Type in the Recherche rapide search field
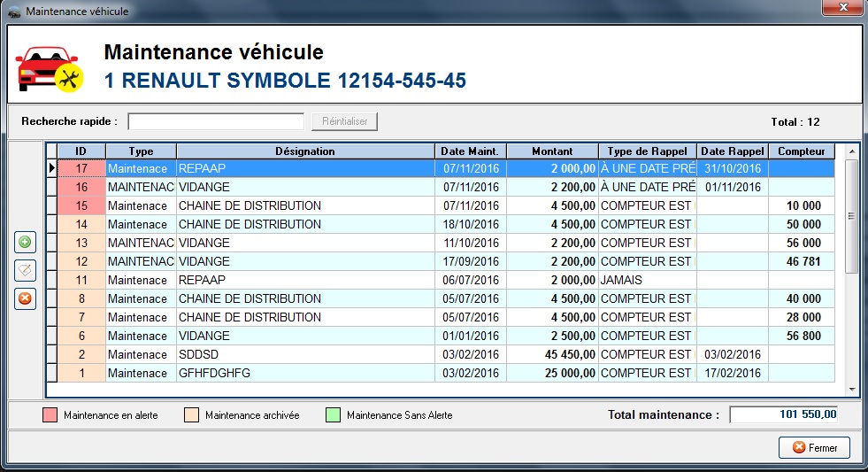868x472 pixels. click(216, 121)
